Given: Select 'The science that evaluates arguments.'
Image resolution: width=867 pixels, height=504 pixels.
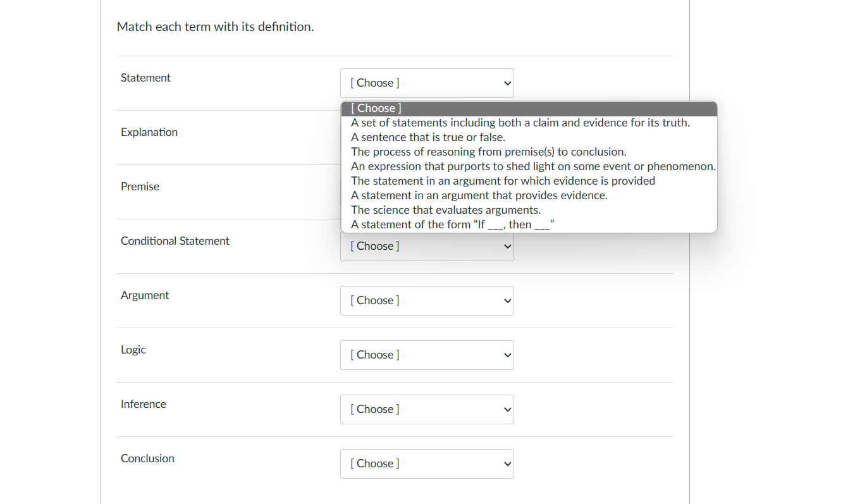Looking at the screenshot, I should (446, 209).
